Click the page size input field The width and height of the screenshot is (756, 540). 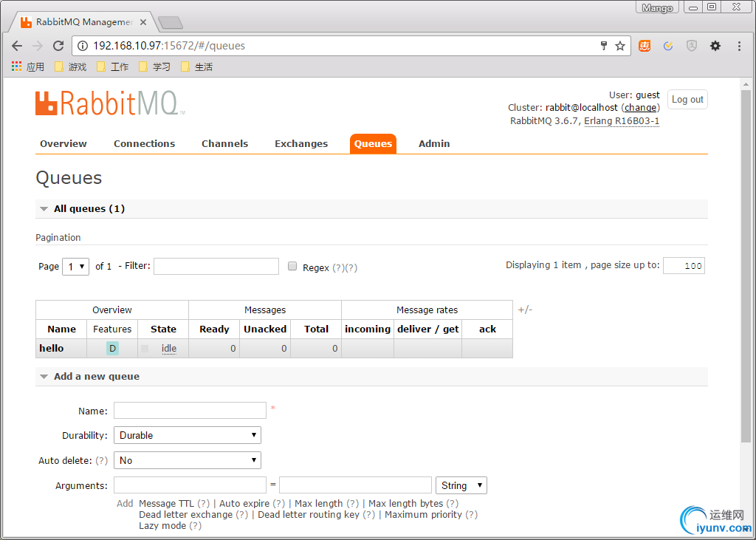(684, 265)
